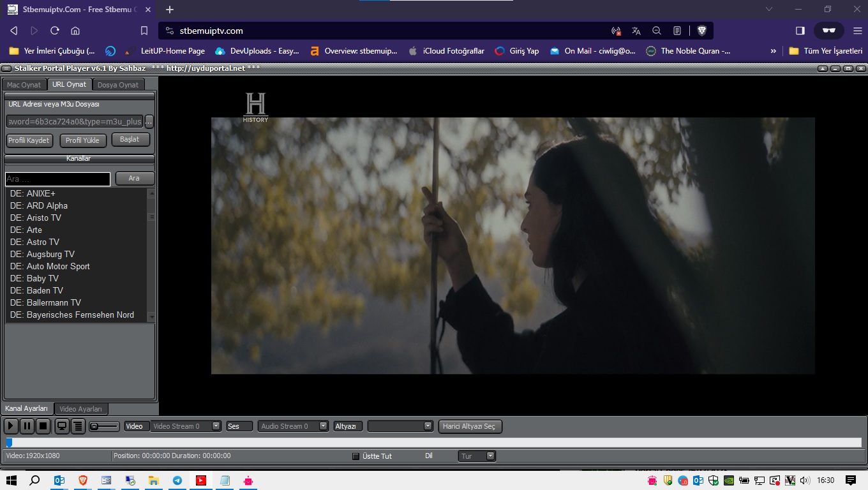868x490 pixels.
Task: Open a new tab with plus icon
Action: click(170, 10)
